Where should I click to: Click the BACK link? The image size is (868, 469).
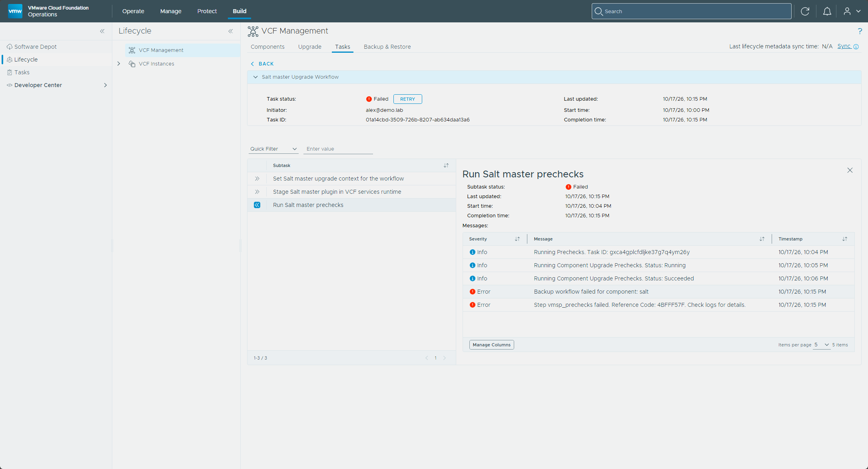262,64
